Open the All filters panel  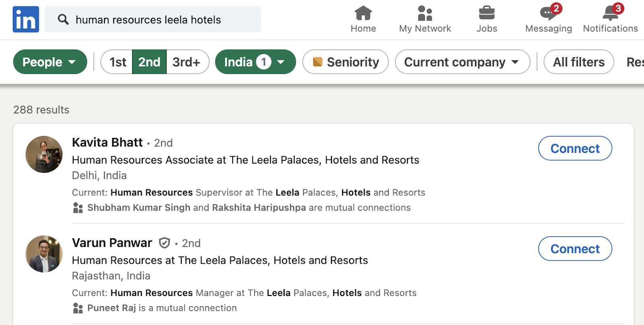tap(578, 62)
